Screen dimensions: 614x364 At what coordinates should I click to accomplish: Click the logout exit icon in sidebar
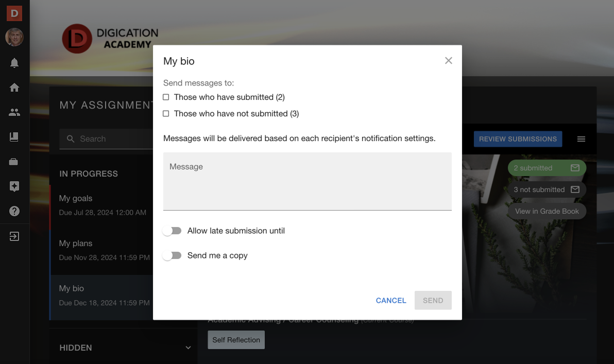coord(14,236)
